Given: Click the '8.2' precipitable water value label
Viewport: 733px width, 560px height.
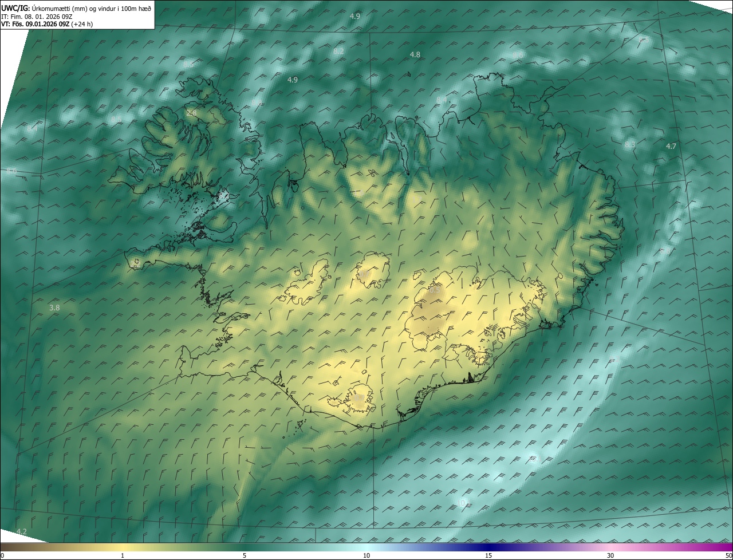Looking at the screenshot, I should point(338,52).
